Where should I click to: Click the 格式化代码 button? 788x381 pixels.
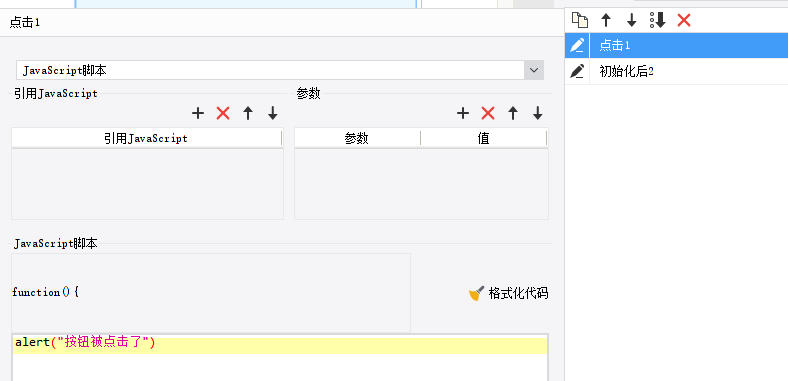(509, 294)
